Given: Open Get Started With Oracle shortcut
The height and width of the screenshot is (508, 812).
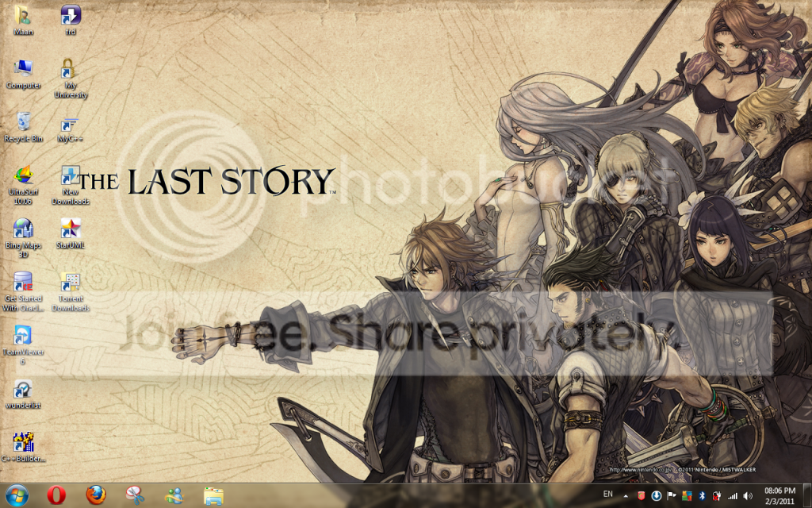Looking at the screenshot, I should (23, 291).
